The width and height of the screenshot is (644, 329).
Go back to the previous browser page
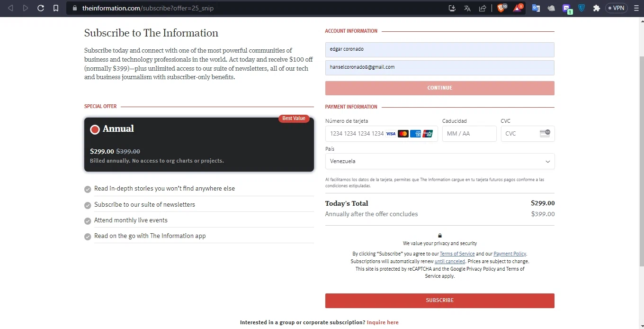[10, 8]
